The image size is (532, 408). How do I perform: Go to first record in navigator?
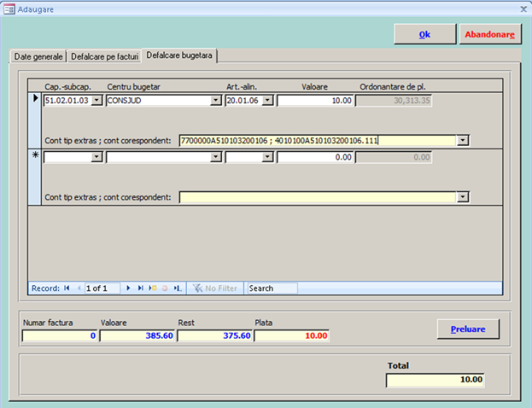pyautogui.click(x=67, y=289)
